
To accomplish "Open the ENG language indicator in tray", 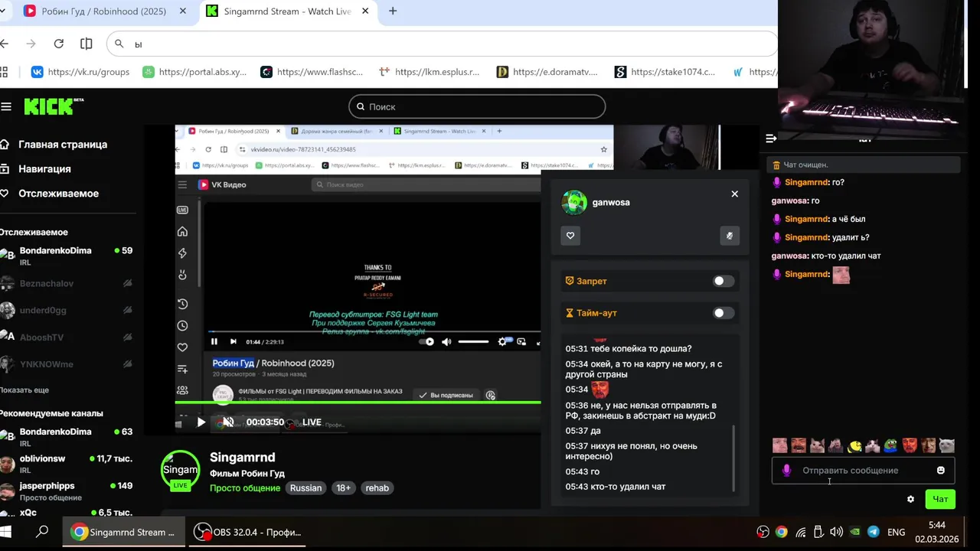I will 896,532.
